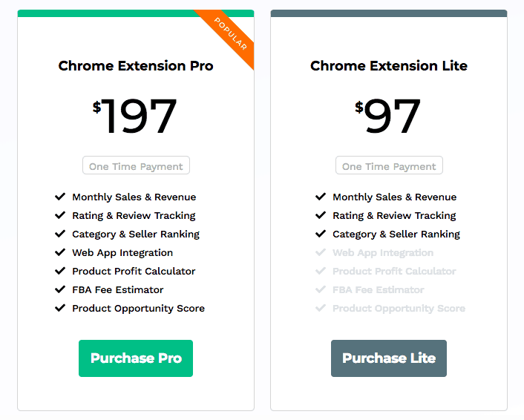Viewport: 524px width, 420px height.
Task: Select the Chrome Extension Pro heading
Action: click(x=136, y=66)
